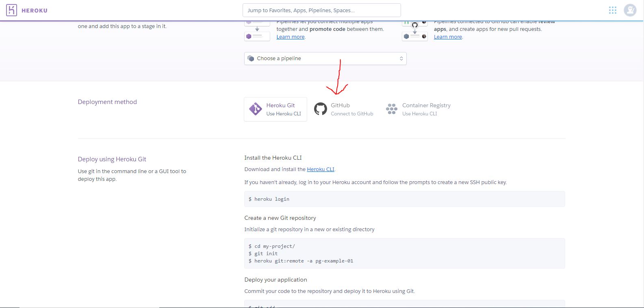
Task: Click the HEROKU wordmark text
Action: tap(35, 11)
